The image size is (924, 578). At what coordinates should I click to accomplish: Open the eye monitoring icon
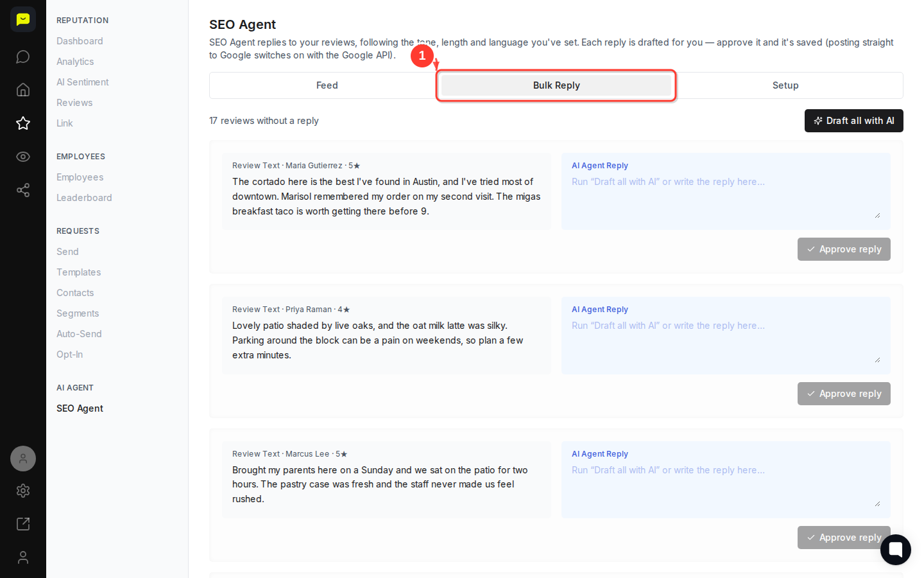click(x=23, y=157)
